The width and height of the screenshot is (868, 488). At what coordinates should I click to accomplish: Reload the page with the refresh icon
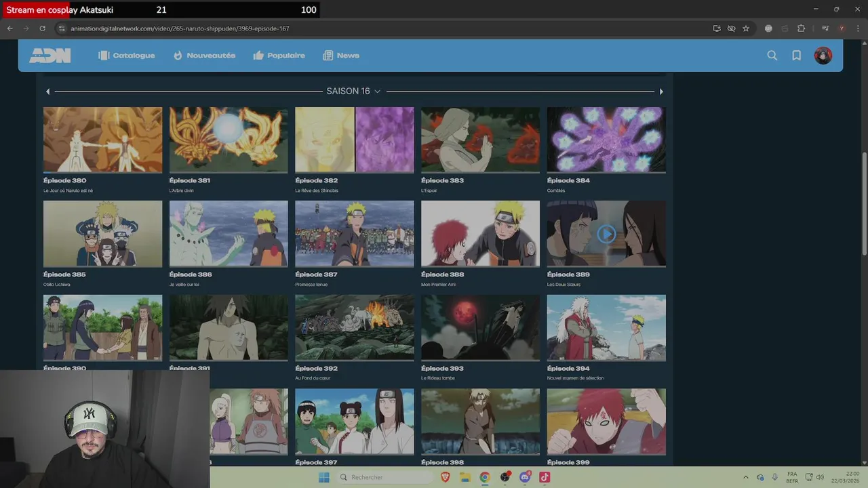[42, 28]
